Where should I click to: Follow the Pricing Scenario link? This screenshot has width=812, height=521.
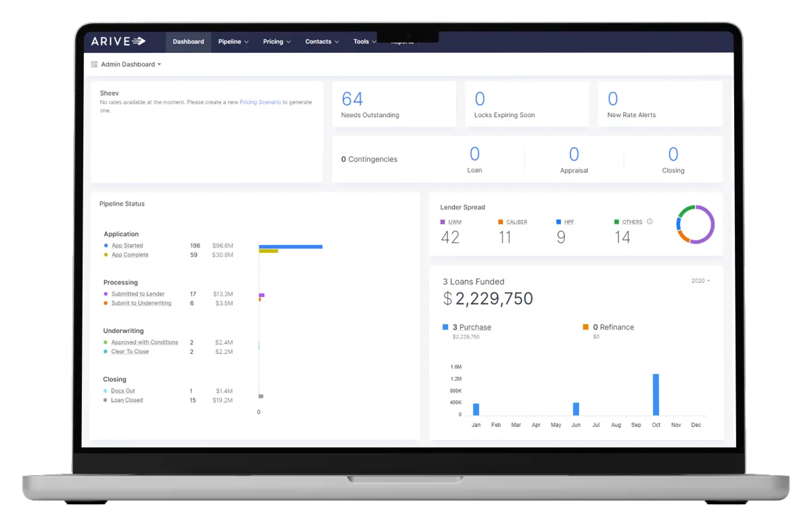coord(260,102)
